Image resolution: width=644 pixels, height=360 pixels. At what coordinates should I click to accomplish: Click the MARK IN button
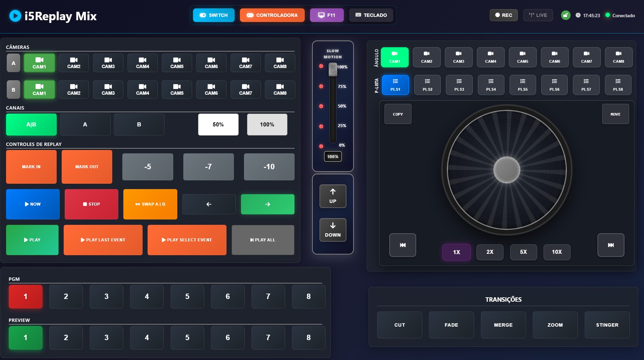point(31,167)
